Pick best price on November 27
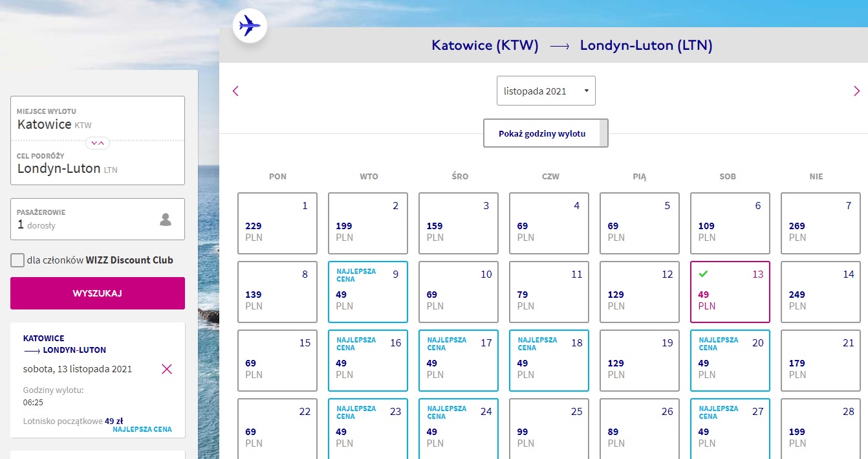The image size is (868, 459). (x=730, y=429)
